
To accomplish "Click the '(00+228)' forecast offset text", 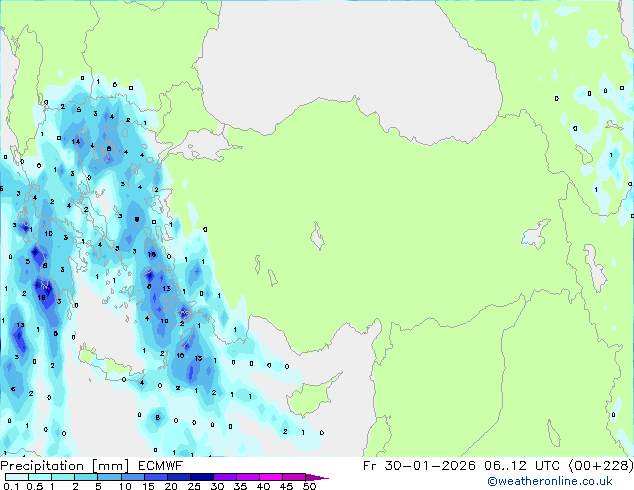I will tap(601, 466).
